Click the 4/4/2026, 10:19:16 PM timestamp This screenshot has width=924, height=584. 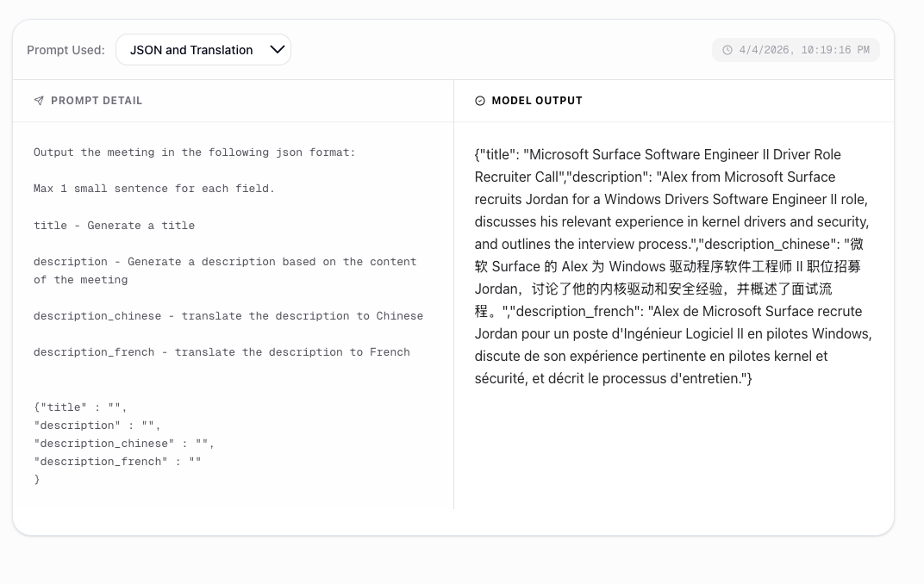point(804,50)
